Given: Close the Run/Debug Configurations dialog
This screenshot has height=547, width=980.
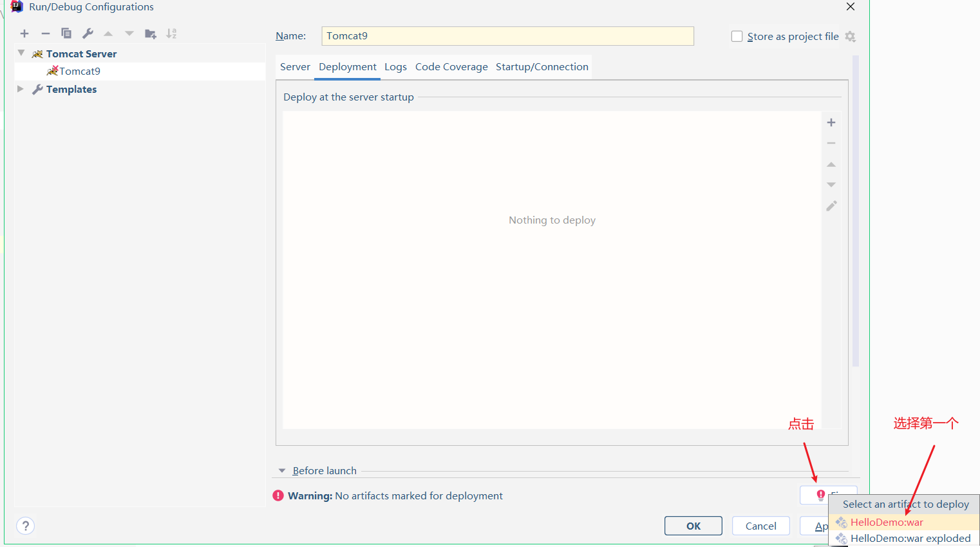Looking at the screenshot, I should tap(851, 6).
